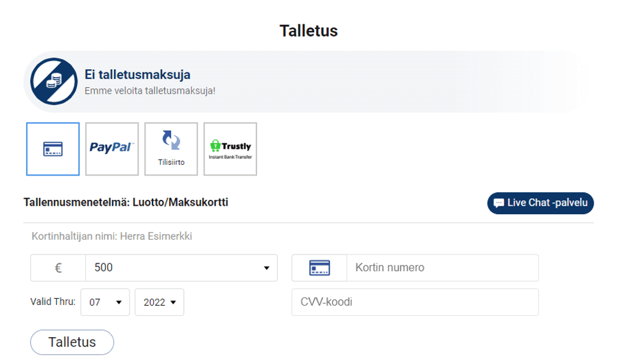
Task: Click the Emme veloita talletusmaksuja text
Action: click(x=149, y=91)
